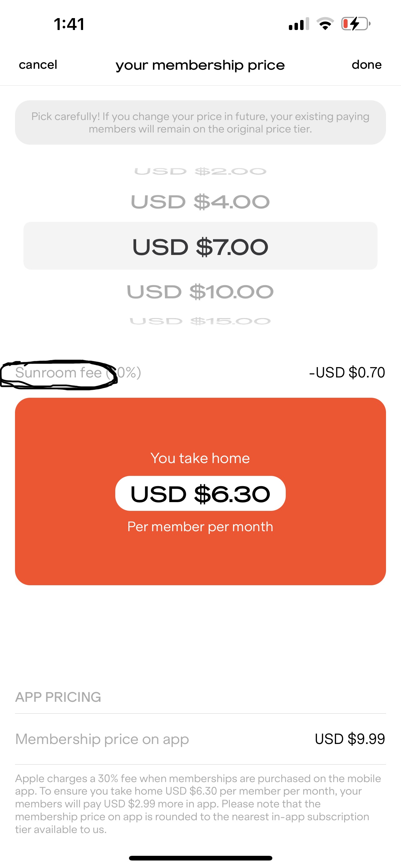The image size is (401, 868).
Task: Tap the Membership price on app row
Action: (200, 739)
